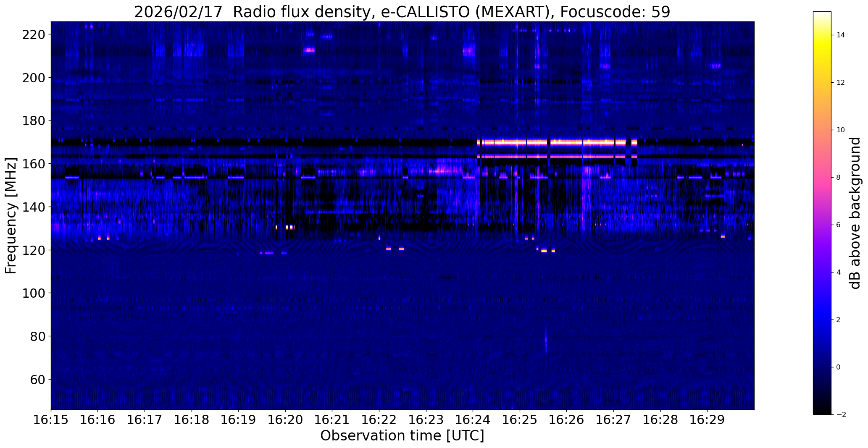
Task: Click the colorbar tick label 14
Action: tap(841, 35)
